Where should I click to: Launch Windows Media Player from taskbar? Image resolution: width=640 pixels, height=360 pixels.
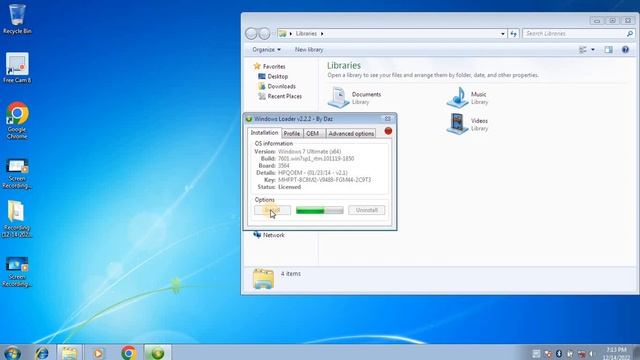[x=98, y=353]
